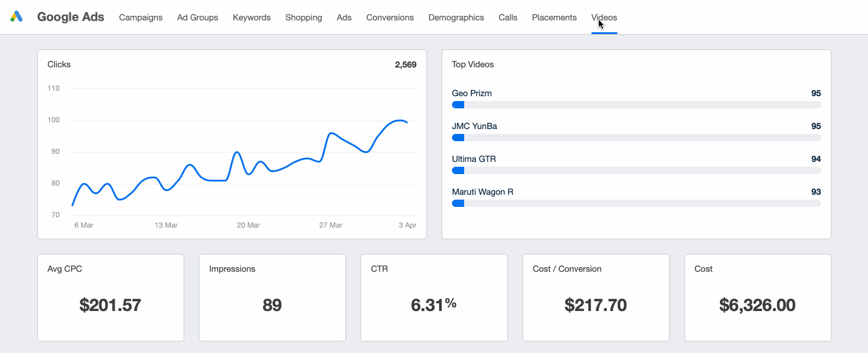The height and width of the screenshot is (353, 868).
Task: Click the Avg CPC card label
Action: coord(65,269)
